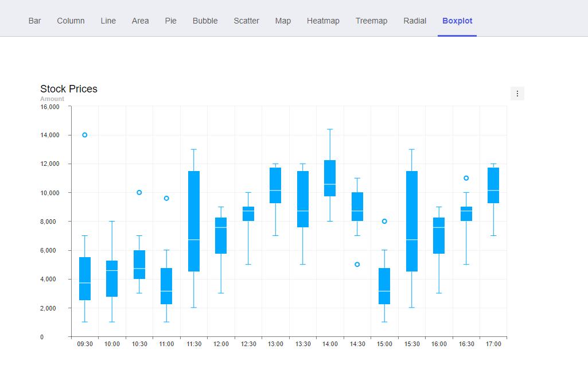View the Treemap tab

coord(371,21)
